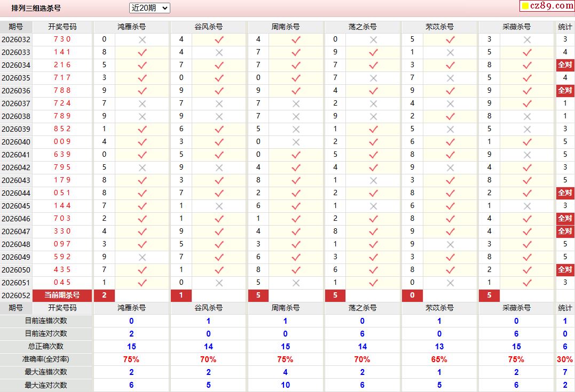575x392 pixels.
Task: Click the cz89.com logo link
Action: point(547,6)
